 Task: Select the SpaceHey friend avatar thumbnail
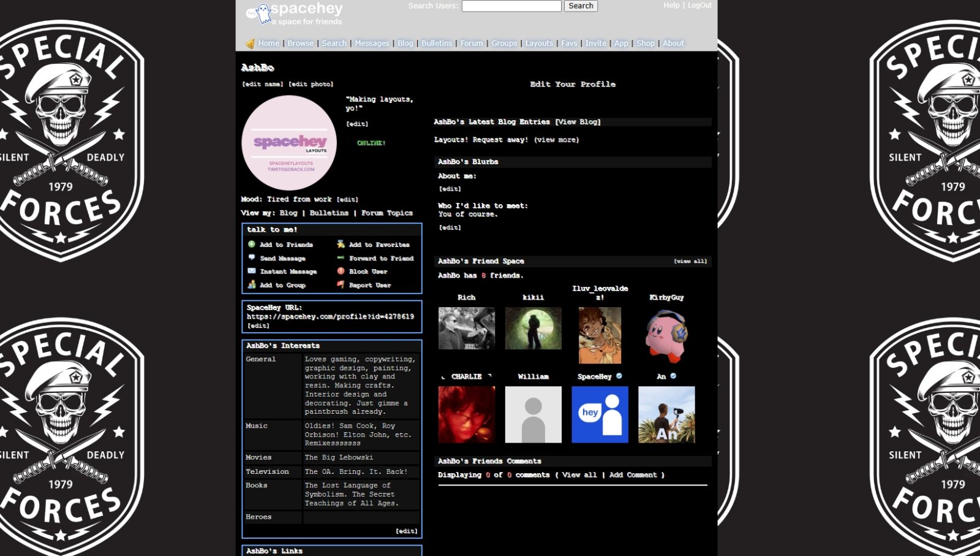tap(600, 414)
